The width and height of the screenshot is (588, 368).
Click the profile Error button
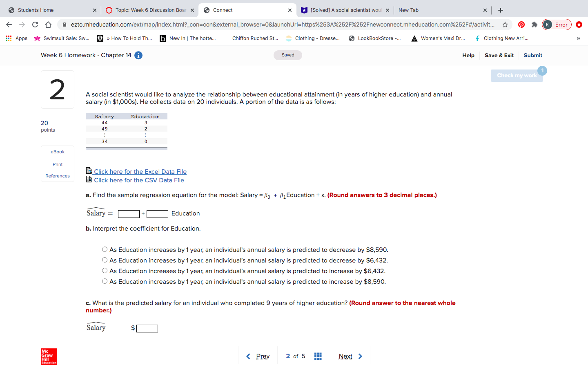pyautogui.click(x=557, y=25)
